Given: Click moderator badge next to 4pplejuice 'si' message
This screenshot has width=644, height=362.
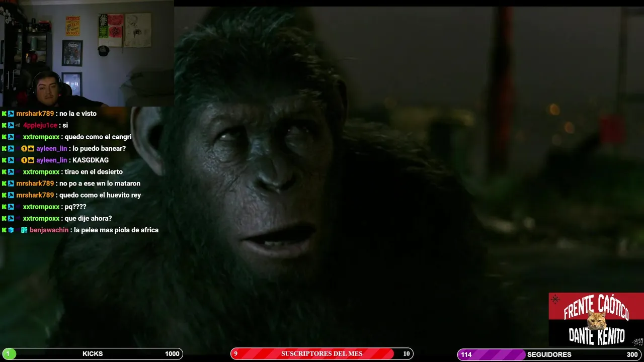Looking at the screenshot, I should (x=11, y=125).
